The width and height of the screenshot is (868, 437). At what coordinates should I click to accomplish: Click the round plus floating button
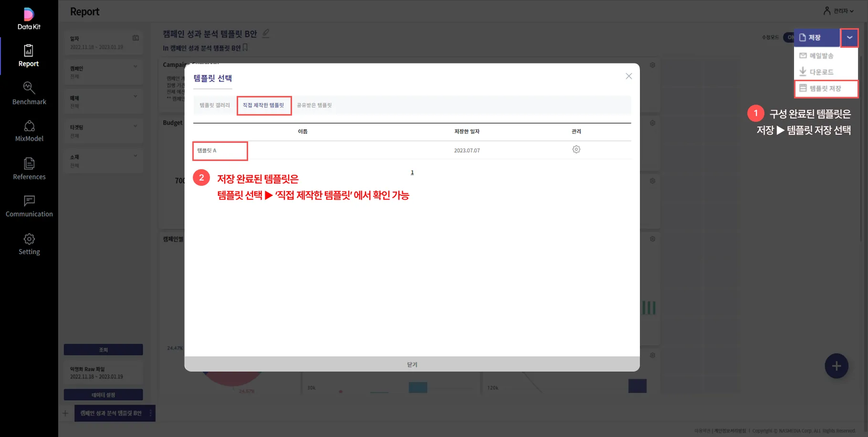(x=836, y=366)
